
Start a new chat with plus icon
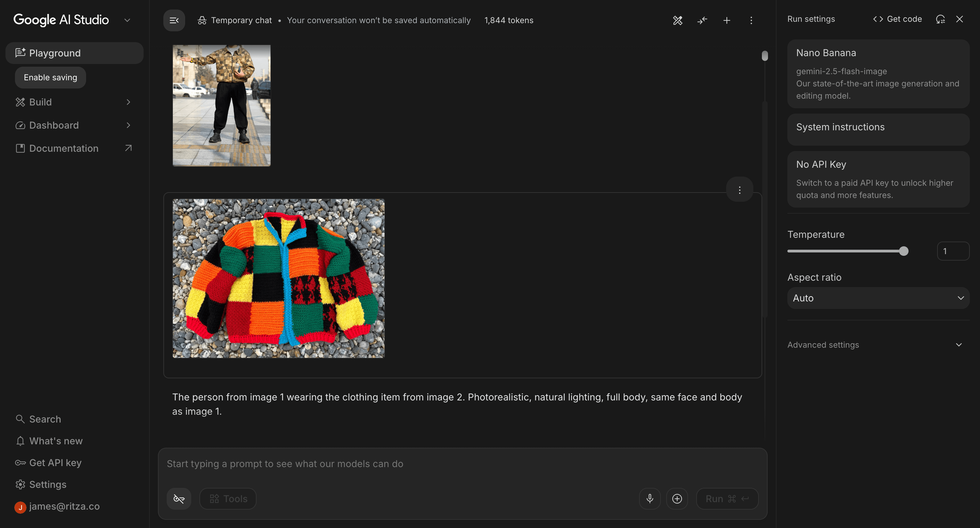point(726,20)
